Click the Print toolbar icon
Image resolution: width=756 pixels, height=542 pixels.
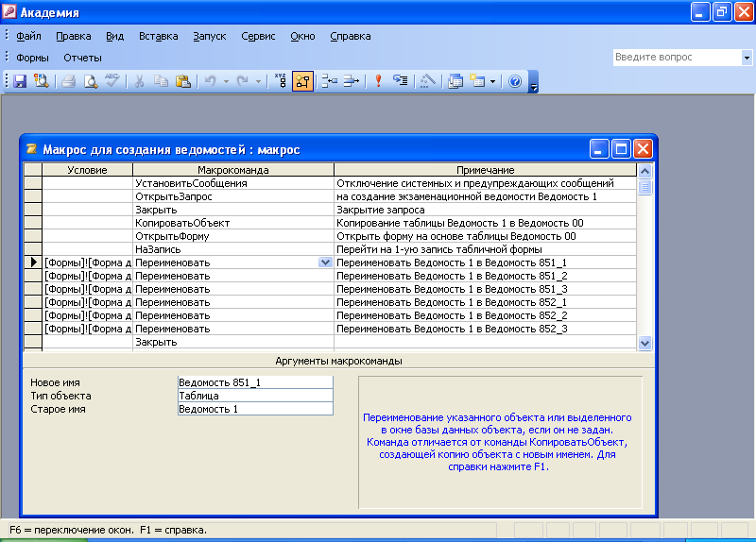pos(68,81)
